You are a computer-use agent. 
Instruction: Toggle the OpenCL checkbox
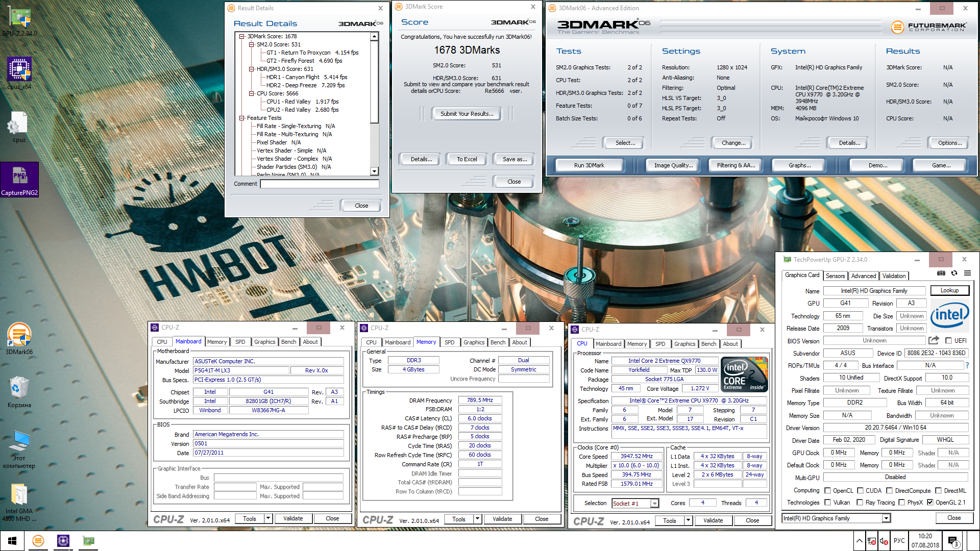(x=827, y=490)
